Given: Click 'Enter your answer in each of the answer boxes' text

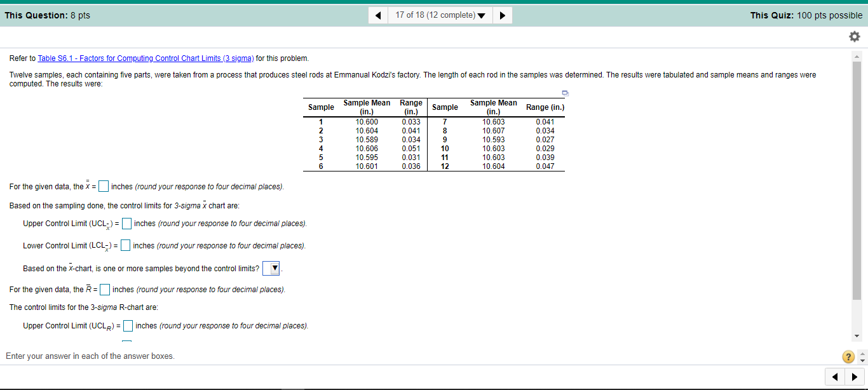Looking at the screenshot, I should tap(90, 356).
